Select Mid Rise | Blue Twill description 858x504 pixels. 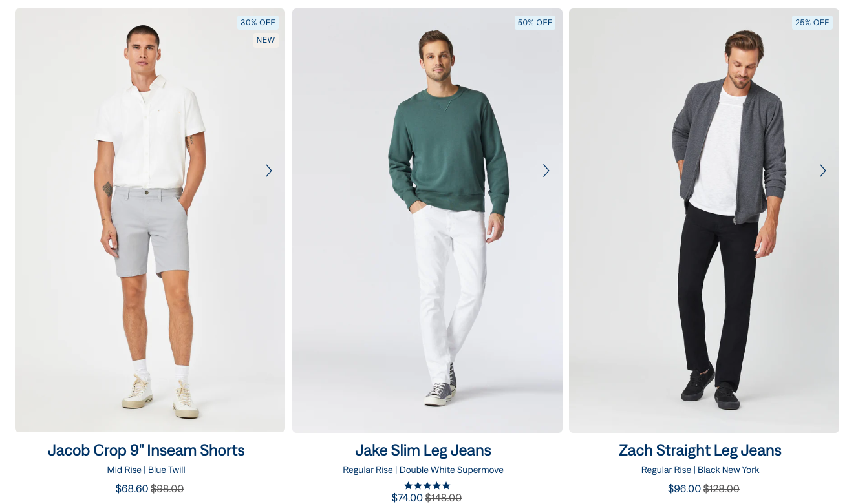click(x=146, y=470)
